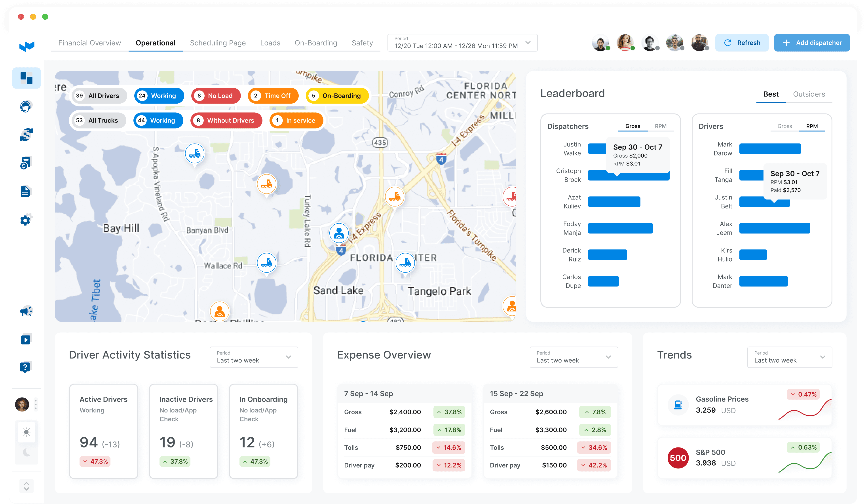
Task: Click blue truck marker above Tangelo Park
Action: point(405,263)
